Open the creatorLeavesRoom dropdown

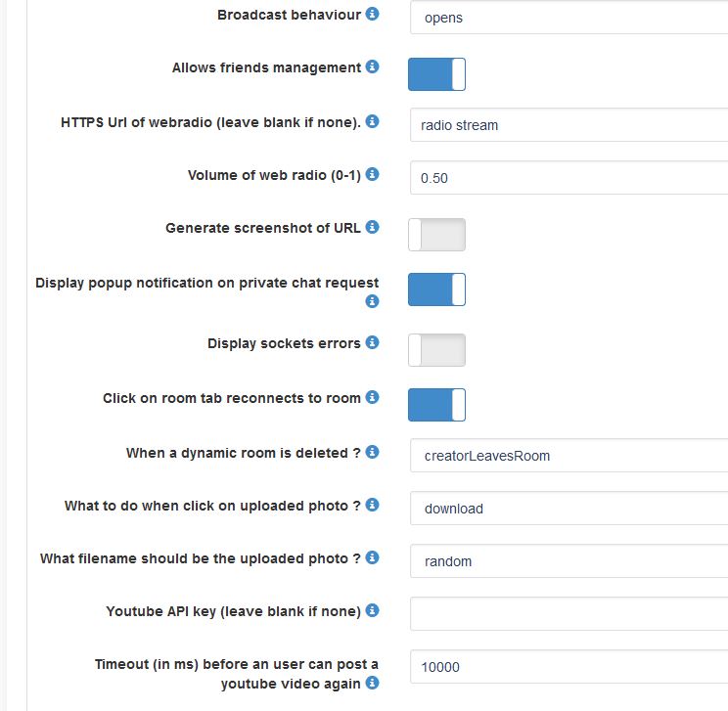coord(568,456)
